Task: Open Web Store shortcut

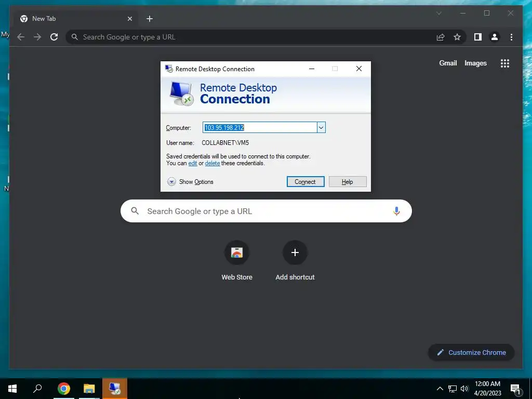Action: [x=237, y=261]
